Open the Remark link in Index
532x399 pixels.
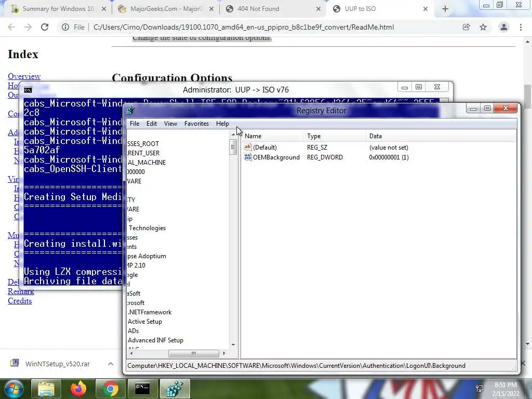[21, 291]
